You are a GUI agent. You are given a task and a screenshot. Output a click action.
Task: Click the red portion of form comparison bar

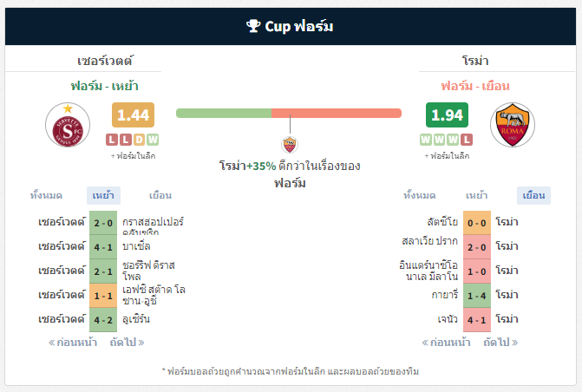[x=337, y=113]
